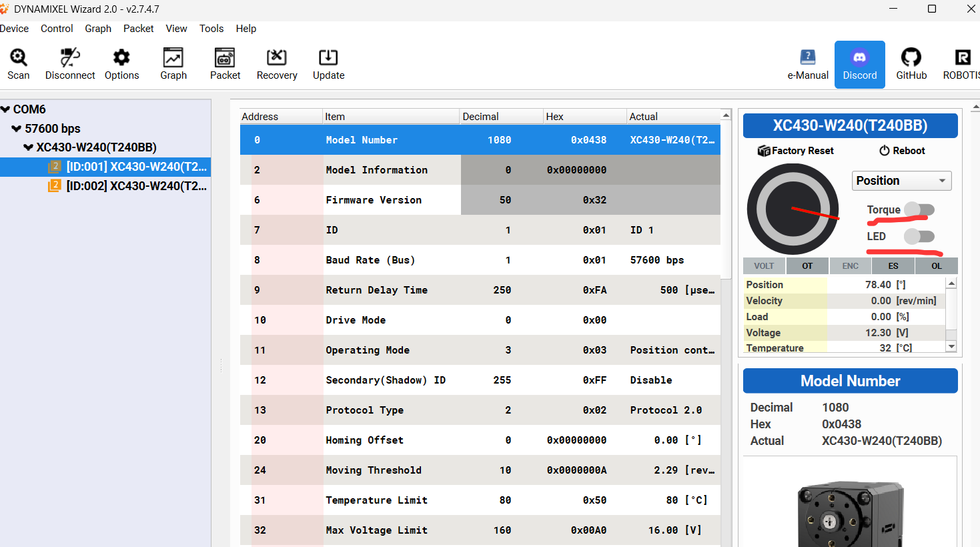Click the Reboot button
The image size is (980, 547).
(902, 151)
